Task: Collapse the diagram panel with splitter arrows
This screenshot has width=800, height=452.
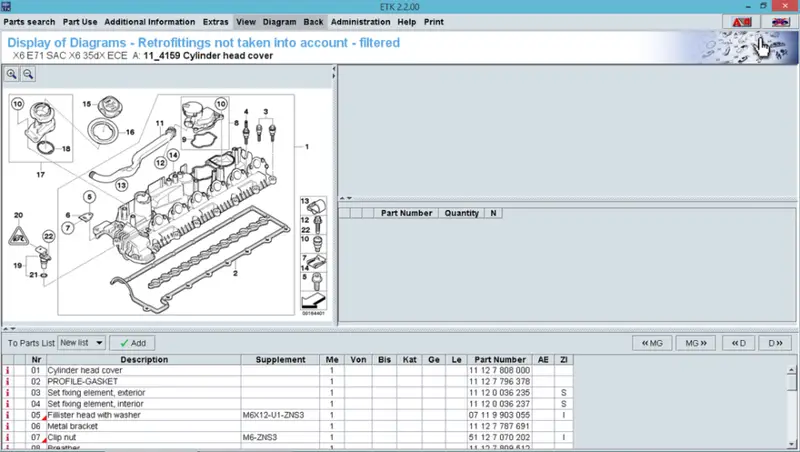Action: click(334, 72)
